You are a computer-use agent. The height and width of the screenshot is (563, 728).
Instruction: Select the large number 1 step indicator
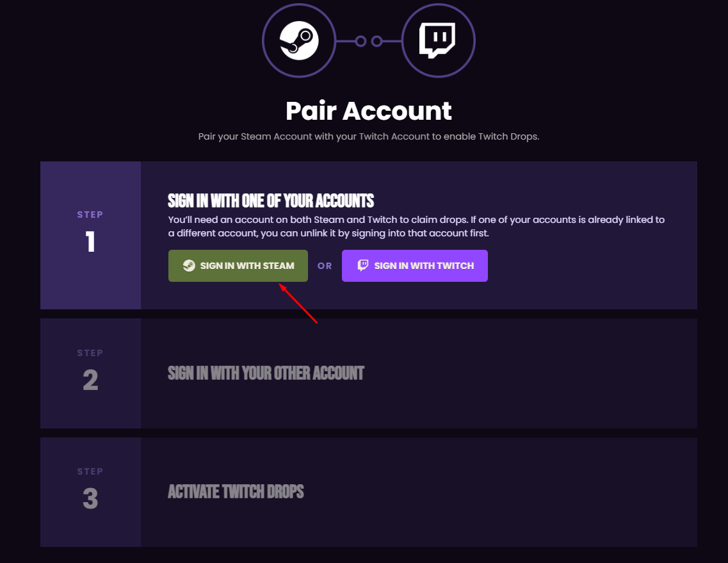point(90,242)
